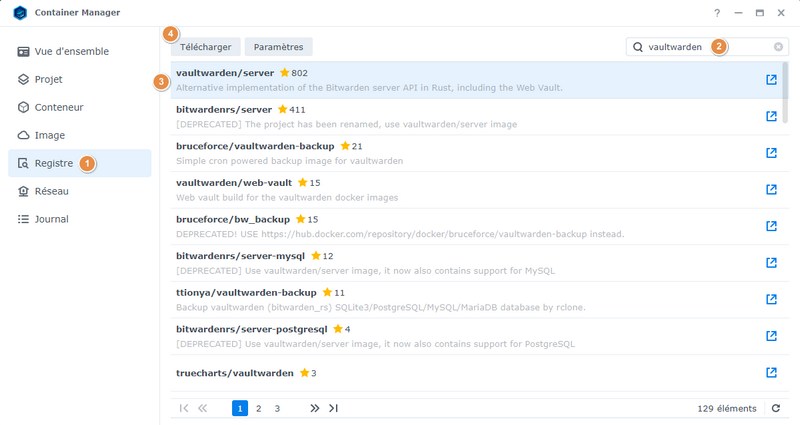Click the 802 star count

point(299,73)
